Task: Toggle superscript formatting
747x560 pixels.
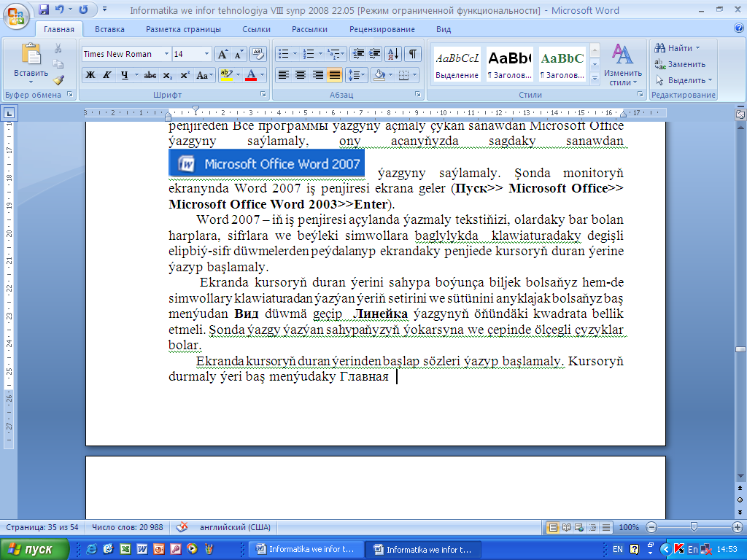Action: (x=185, y=75)
